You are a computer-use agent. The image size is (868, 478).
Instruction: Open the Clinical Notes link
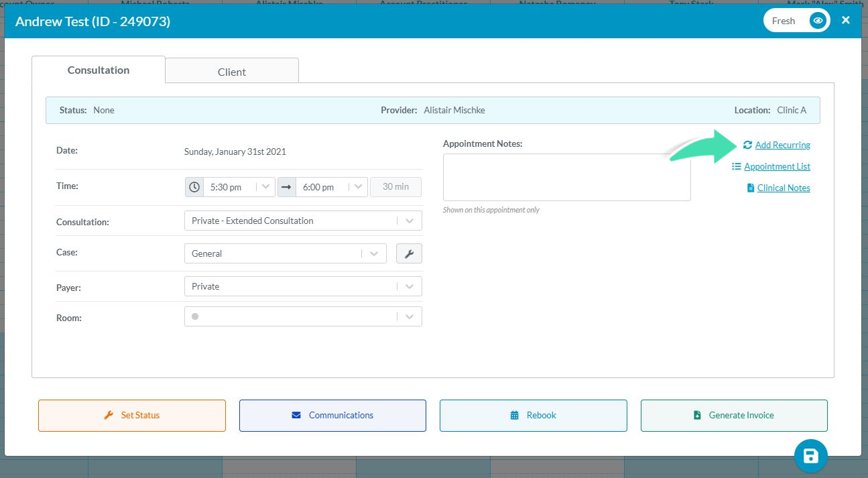[x=784, y=188]
